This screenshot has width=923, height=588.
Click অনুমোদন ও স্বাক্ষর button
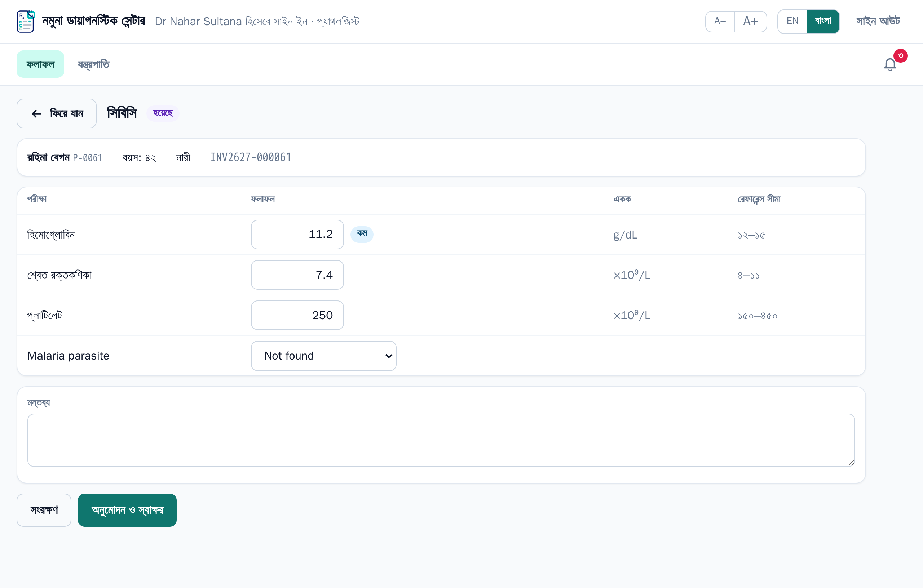tap(127, 510)
